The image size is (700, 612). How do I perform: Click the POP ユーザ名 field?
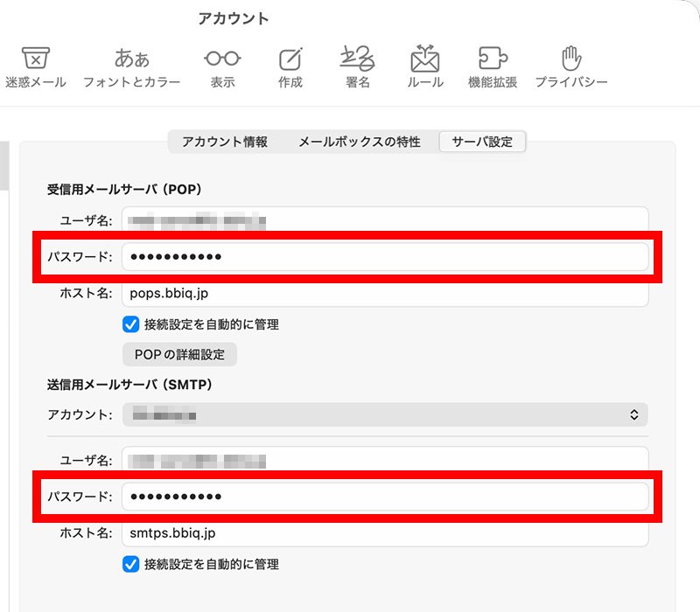(385, 220)
